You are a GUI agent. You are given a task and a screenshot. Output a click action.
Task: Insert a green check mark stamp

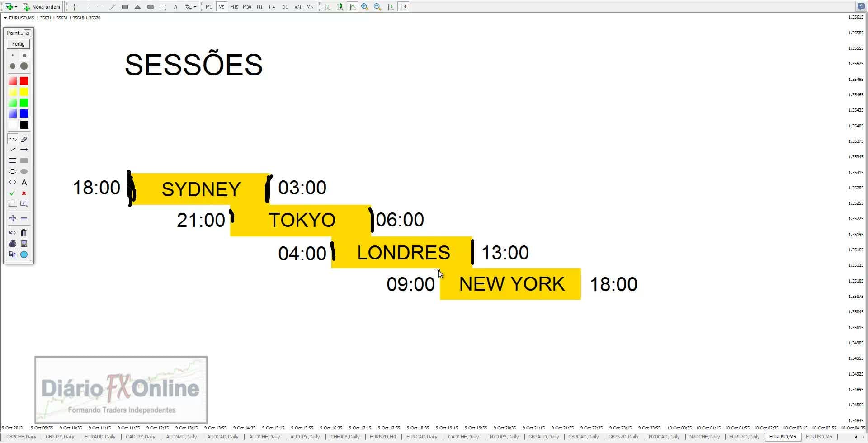[x=13, y=193]
